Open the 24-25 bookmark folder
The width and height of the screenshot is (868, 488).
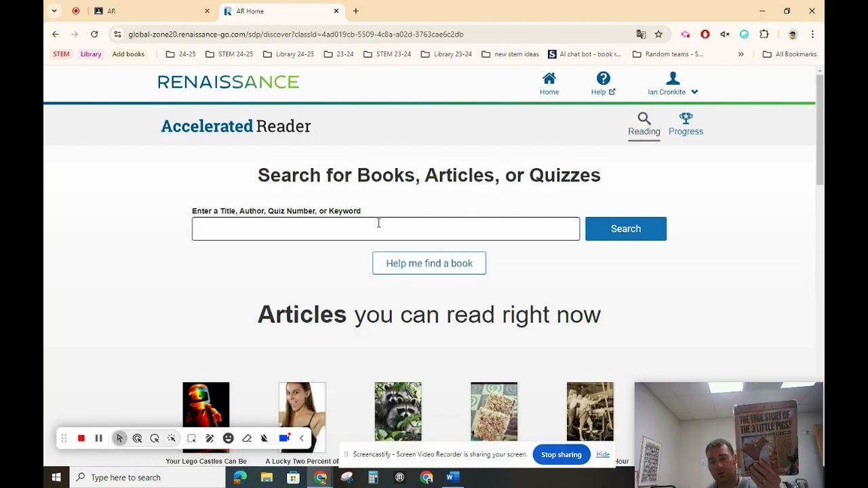(180, 54)
